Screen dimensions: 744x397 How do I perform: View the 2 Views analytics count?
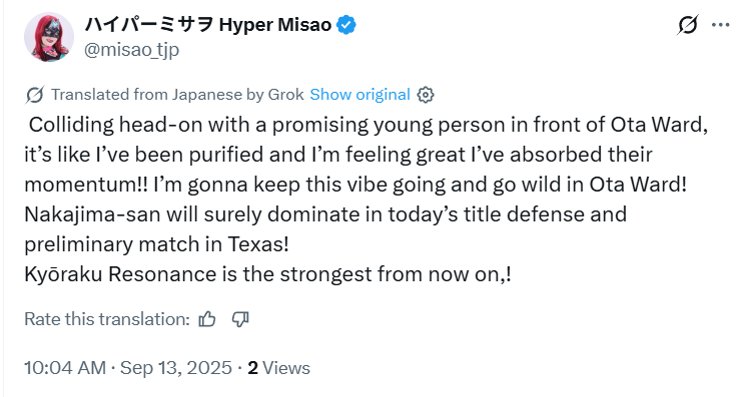click(x=279, y=368)
